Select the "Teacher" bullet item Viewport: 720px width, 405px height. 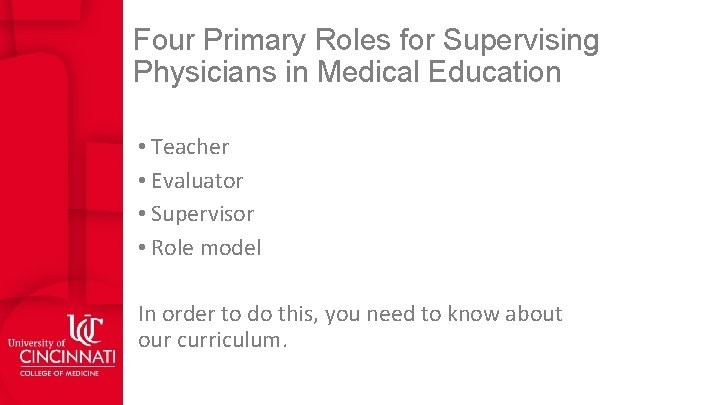190,147
